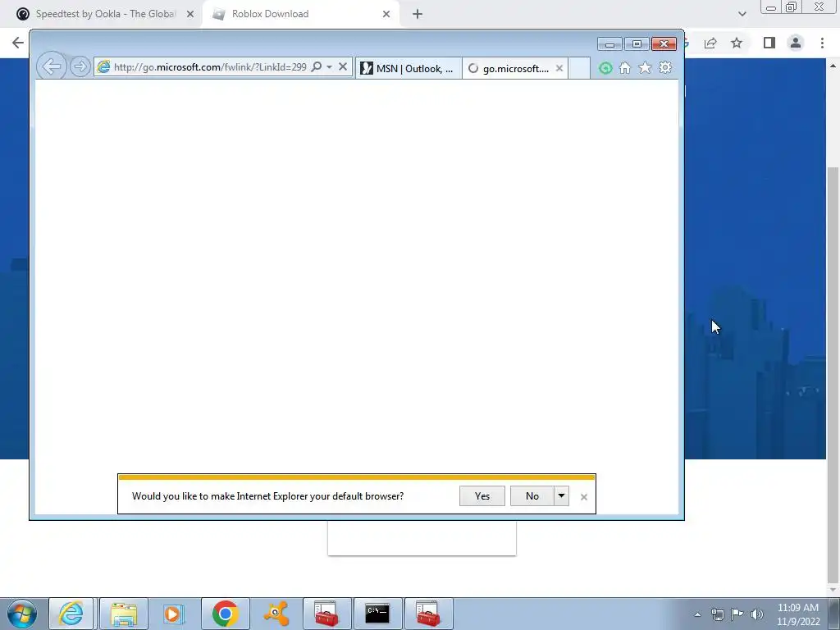
Task: Open Action Center flag icon
Action: click(737, 614)
